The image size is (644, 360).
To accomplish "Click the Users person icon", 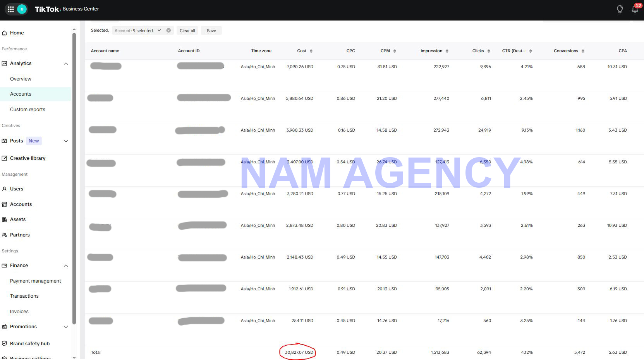I will [4, 189].
